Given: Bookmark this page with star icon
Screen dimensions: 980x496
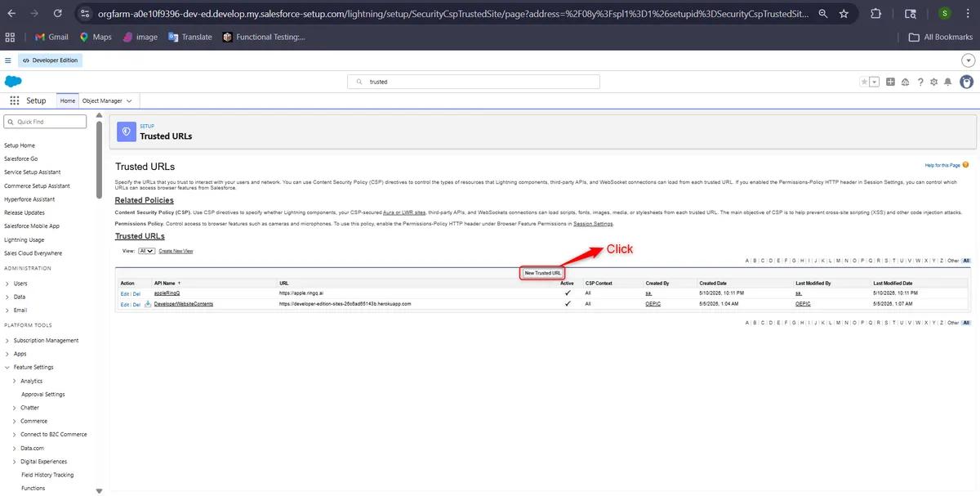Looking at the screenshot, I should (844, 14).
